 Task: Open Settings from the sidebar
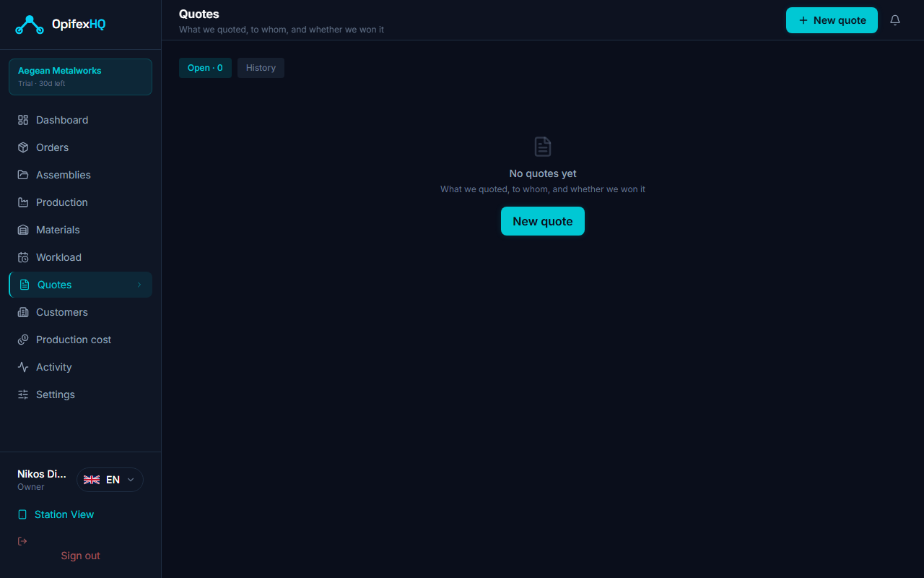click(80, 394)
